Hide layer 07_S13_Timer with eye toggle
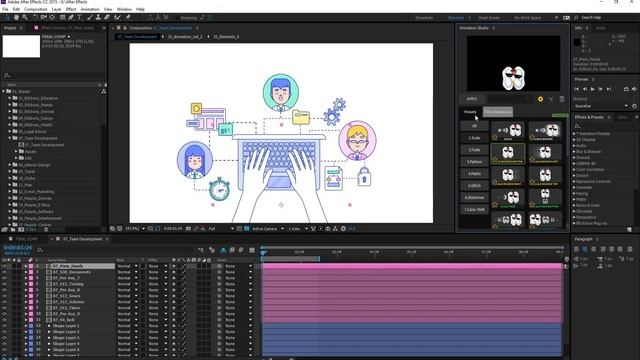The image size is (640, 360). [x=4, y=308]
